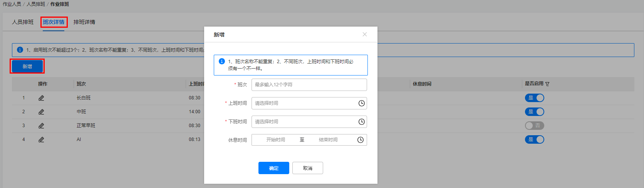Edit the 长白班 shift row pencil icon
Screen dimensions: 644x188
(41, 98)
